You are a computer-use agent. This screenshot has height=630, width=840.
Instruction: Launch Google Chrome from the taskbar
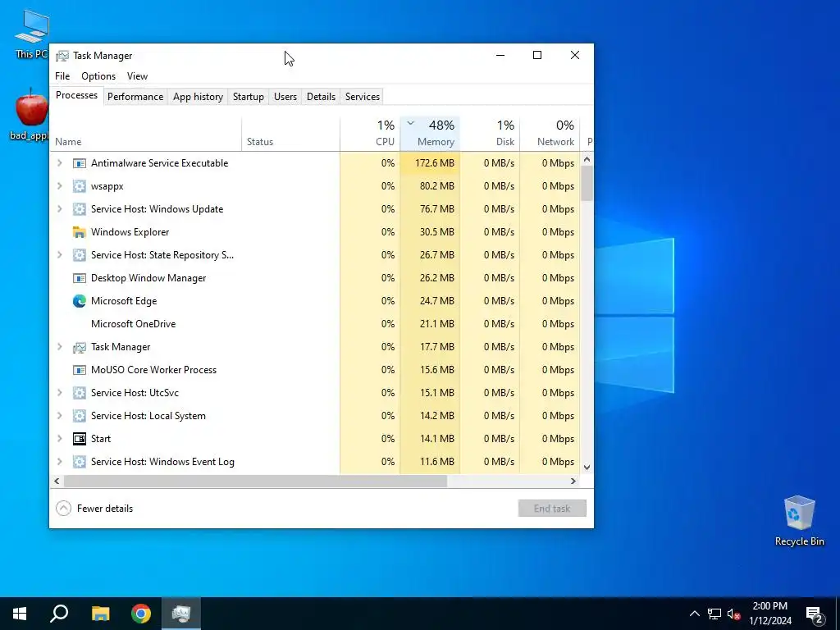(141, 614)
